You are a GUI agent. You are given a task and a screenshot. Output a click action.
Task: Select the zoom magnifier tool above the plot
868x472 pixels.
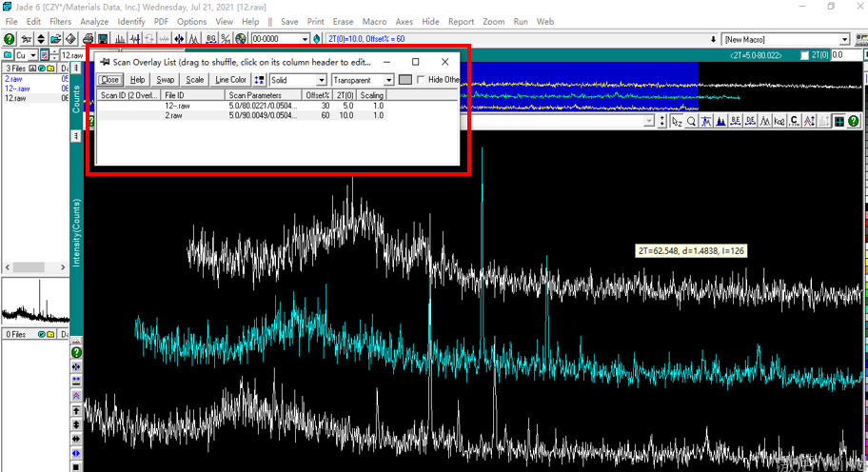[x=692, y=121]
